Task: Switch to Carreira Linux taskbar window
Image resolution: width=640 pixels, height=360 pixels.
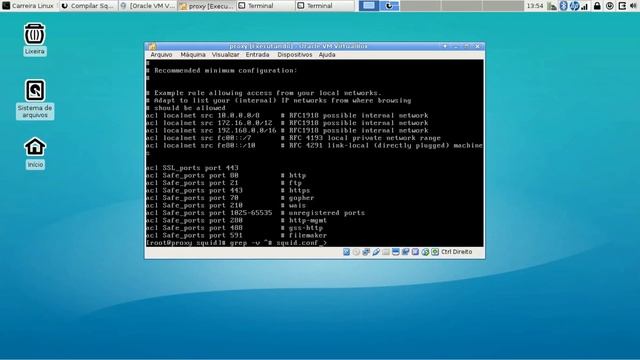Action: pyautogui.click(x=29, y=6)
